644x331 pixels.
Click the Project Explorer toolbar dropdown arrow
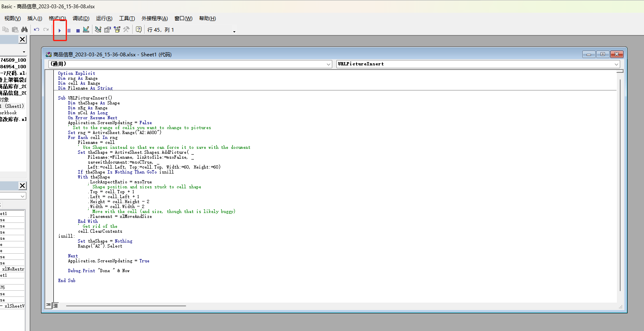24,52
